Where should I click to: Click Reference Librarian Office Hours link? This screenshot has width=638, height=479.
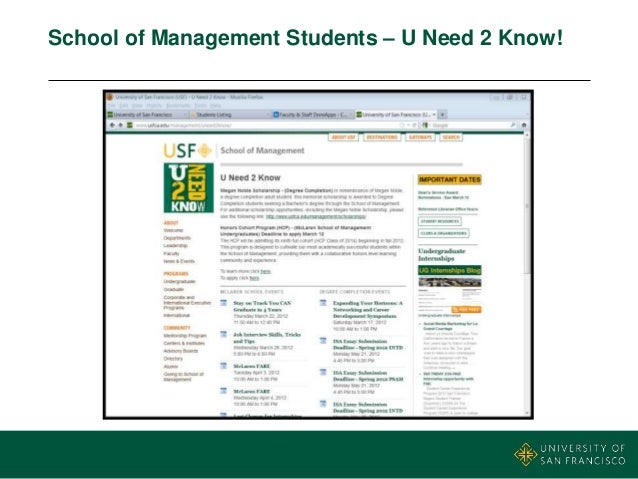(x=448, y=209)
